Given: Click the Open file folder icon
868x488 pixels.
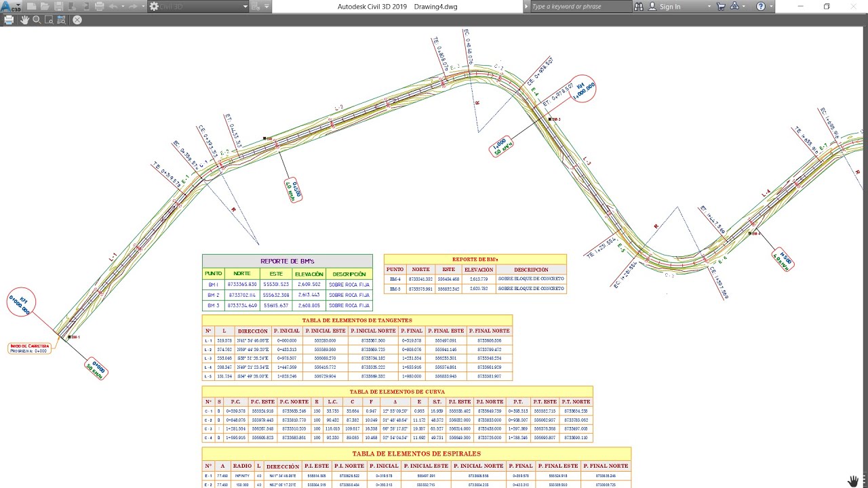Looking at the screenshot, I should pos(45,6).
